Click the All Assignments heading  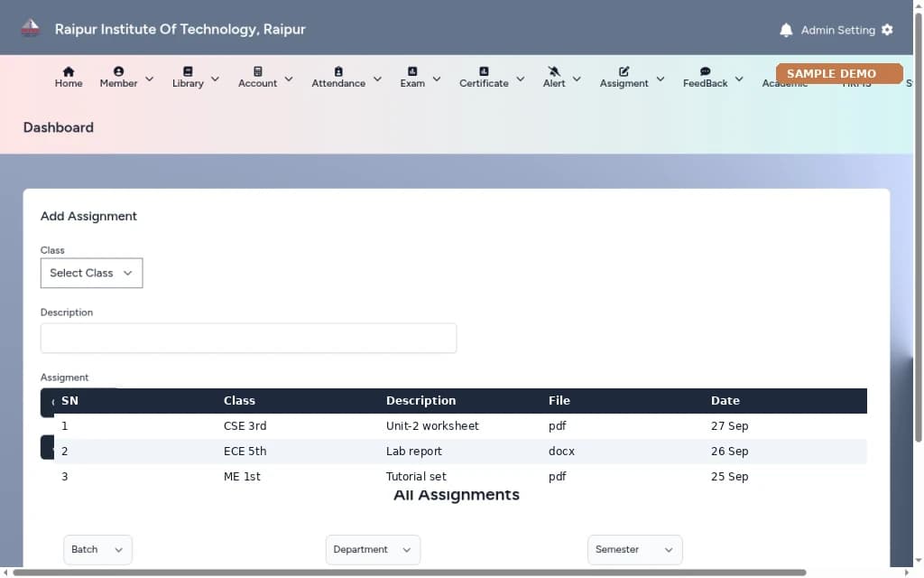pos(456,495)
